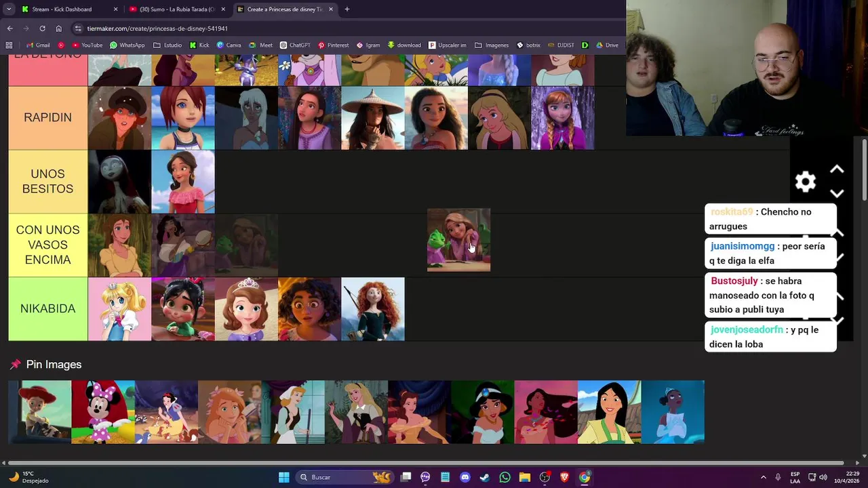Open the WhatsApp bookmark

(x=127, y=45)
